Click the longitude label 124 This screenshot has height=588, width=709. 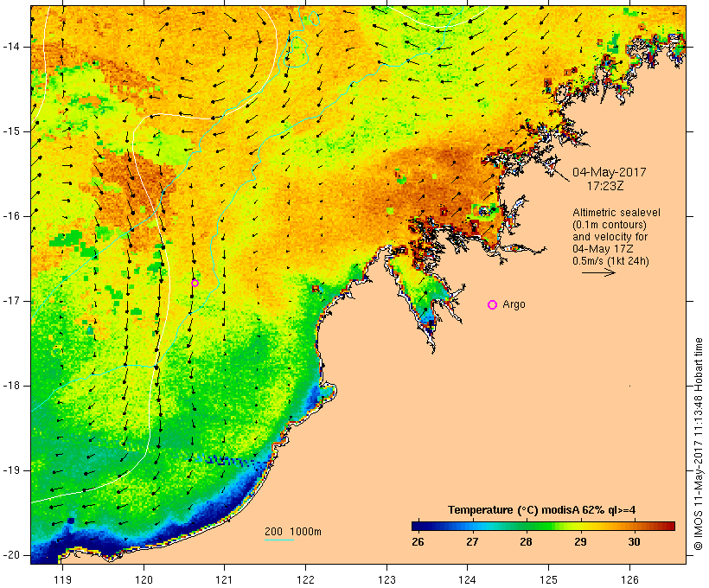468,579
